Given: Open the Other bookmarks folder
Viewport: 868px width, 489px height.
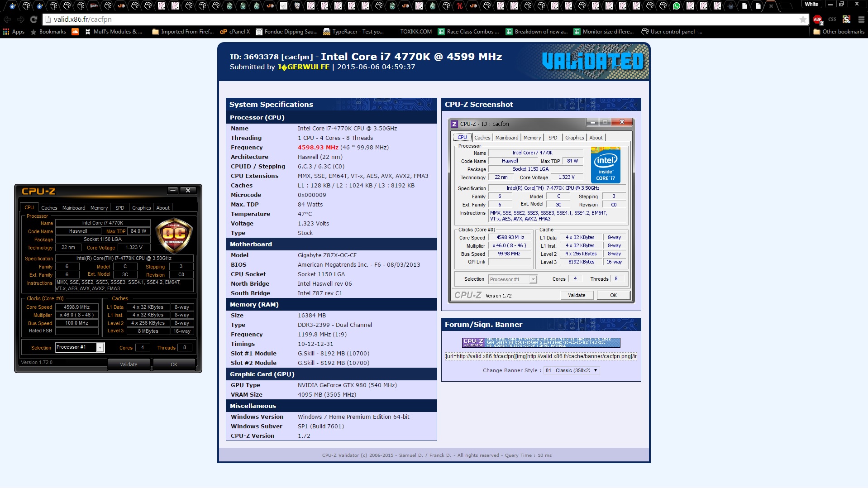Looking at the screenshot, I should click(x=839, y=32).
